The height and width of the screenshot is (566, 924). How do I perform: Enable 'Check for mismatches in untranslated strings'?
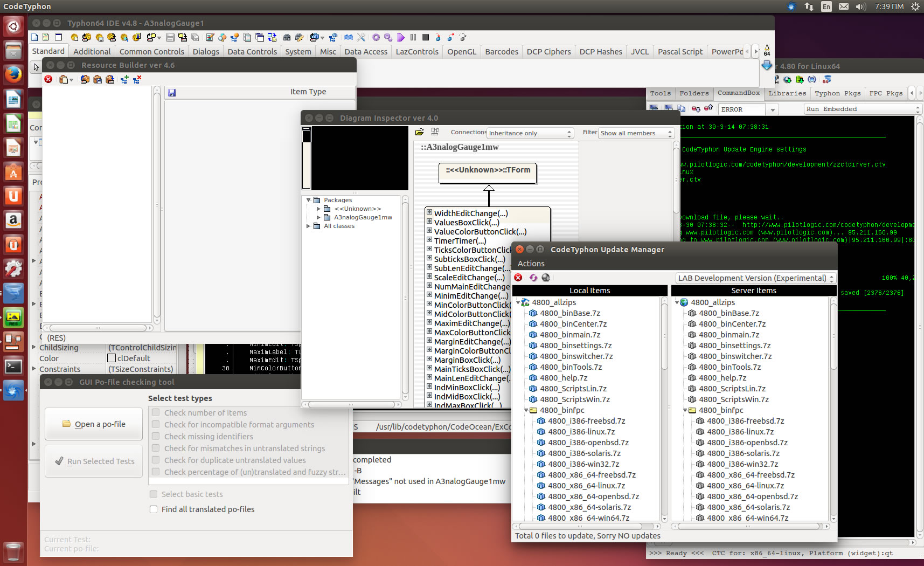tap(156, 448)
